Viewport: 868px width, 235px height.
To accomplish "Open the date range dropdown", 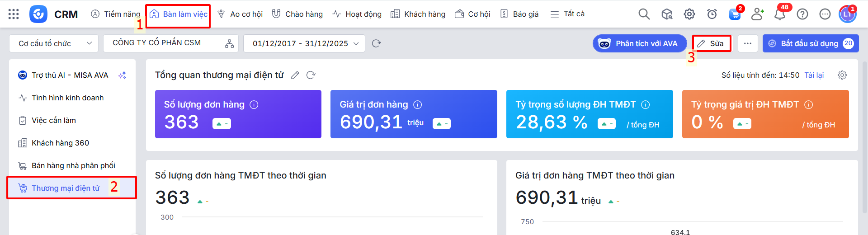I will point(304,43).
